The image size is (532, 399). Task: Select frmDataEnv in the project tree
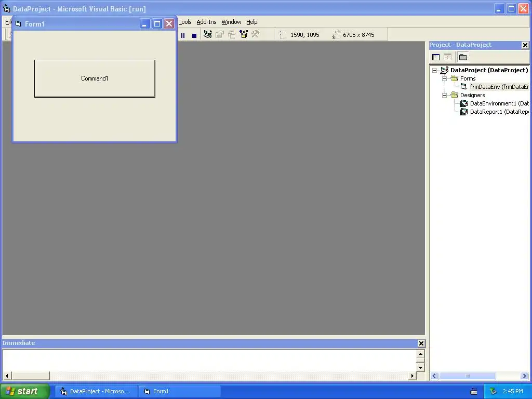pyautogui.click(x=499, y=87)
